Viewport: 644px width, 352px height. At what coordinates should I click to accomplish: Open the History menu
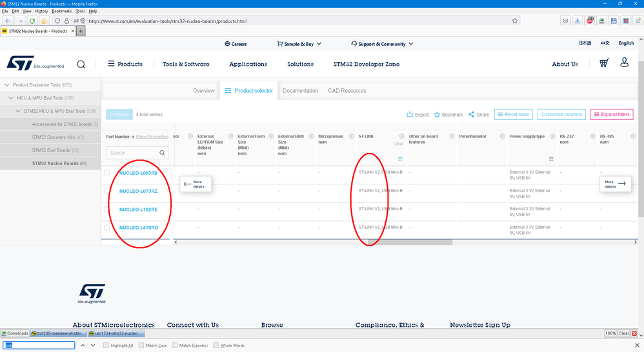pyautogui.click(x=41, y=11)
